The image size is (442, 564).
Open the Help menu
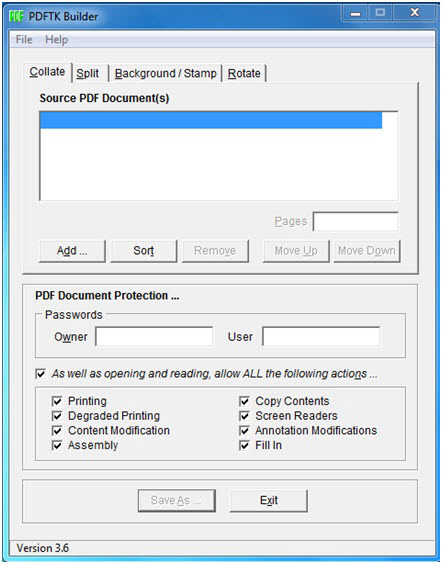pos(56,39)
